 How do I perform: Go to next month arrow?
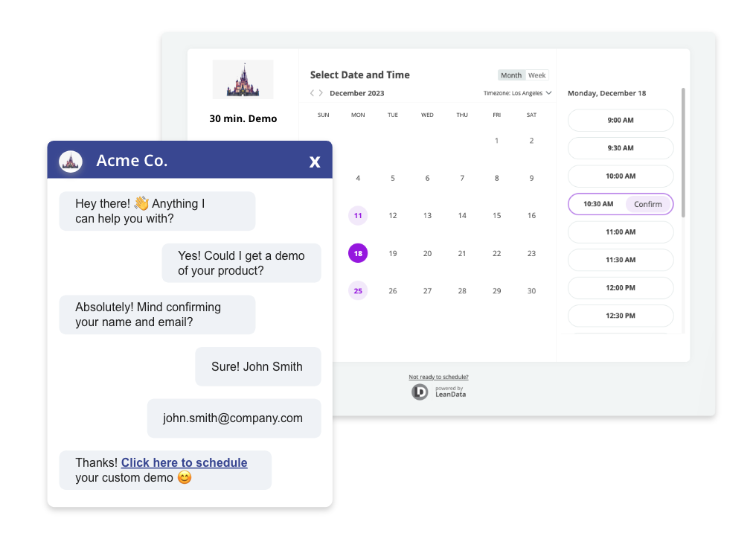321,93
